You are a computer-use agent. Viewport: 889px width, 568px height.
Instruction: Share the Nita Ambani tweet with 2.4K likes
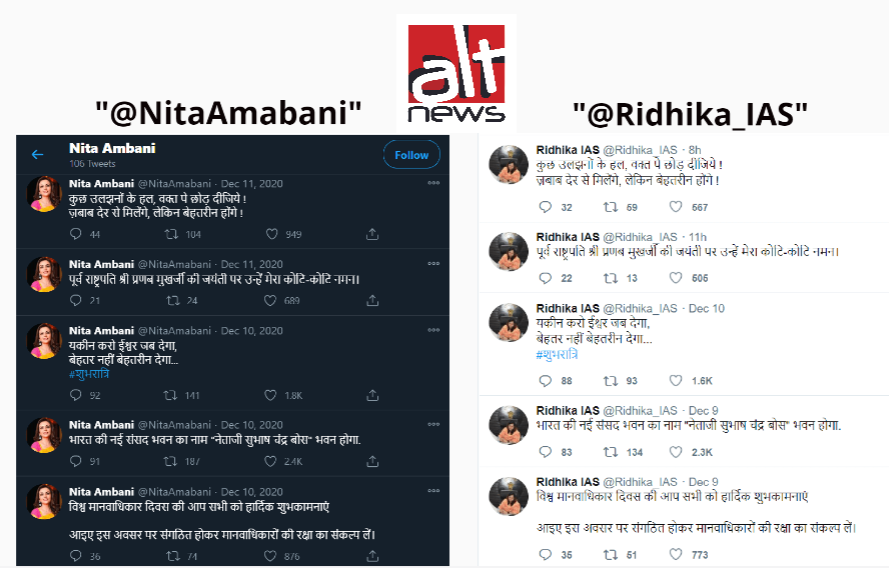tap(372, 461)
